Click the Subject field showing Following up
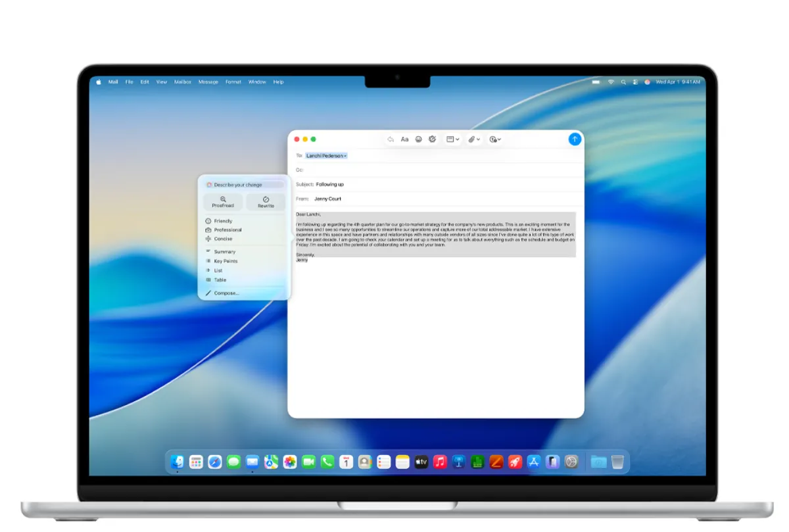789x532 pixels. [435, 184]
